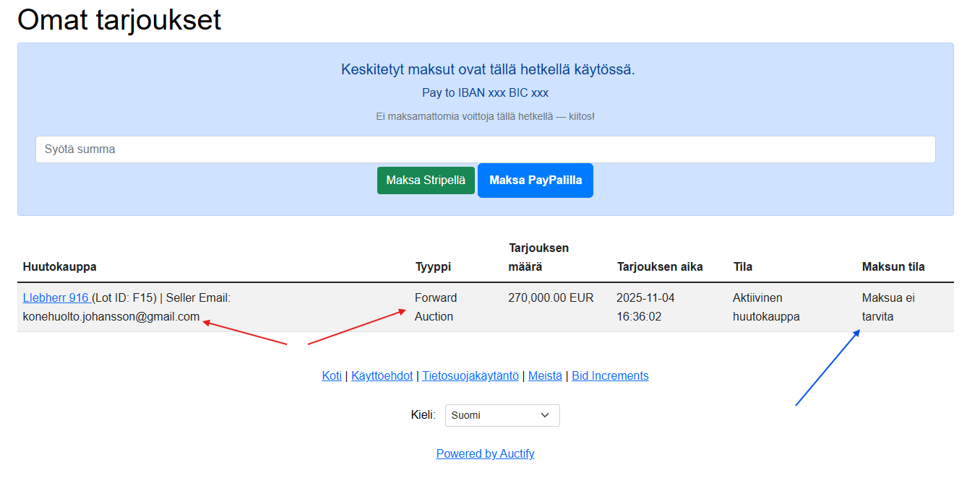Click the Syötä summa amount field
The height and width of the screenshot is (483, 980).
(x=485, y=149)
